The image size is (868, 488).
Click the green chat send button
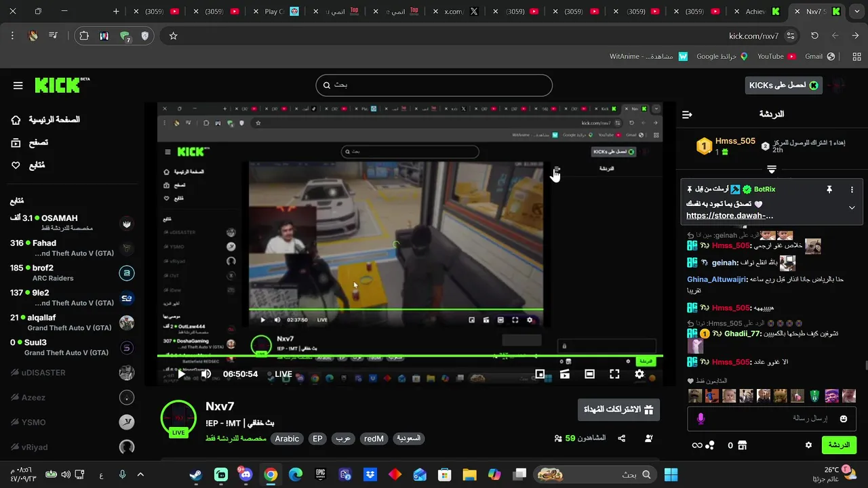[839, 445]
